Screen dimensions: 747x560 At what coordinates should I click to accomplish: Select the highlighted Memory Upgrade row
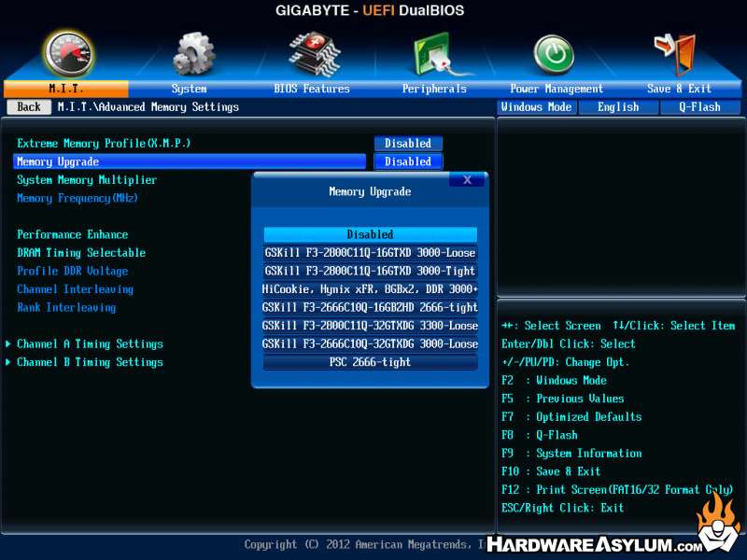pos(190,161)
